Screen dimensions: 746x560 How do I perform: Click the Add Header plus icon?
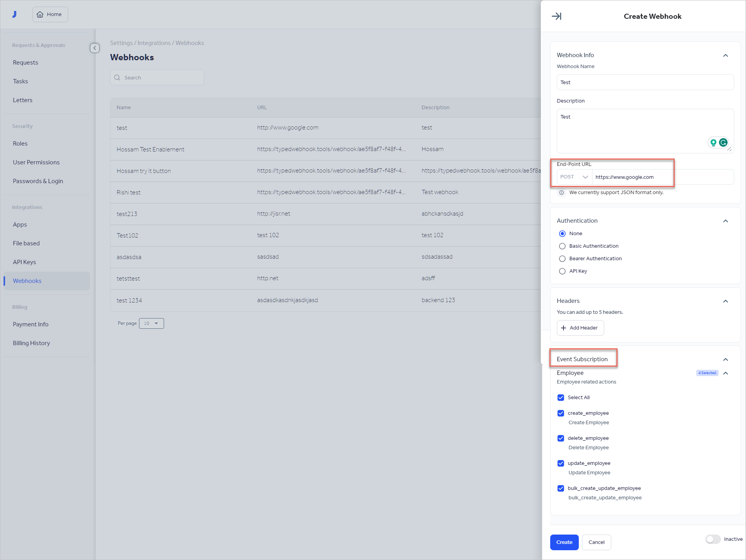(x=564, y=328)
